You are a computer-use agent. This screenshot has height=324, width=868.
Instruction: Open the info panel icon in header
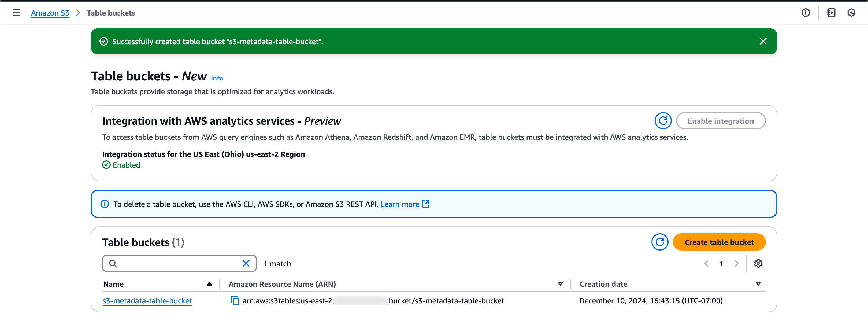805,13
